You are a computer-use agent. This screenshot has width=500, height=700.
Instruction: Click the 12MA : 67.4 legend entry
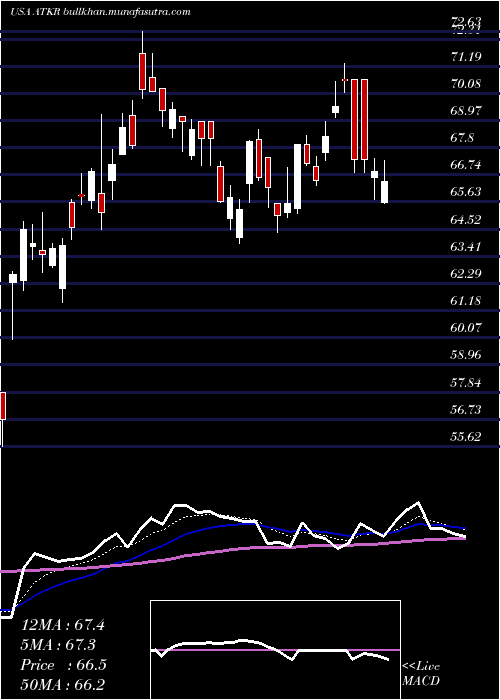pos(63,625)
